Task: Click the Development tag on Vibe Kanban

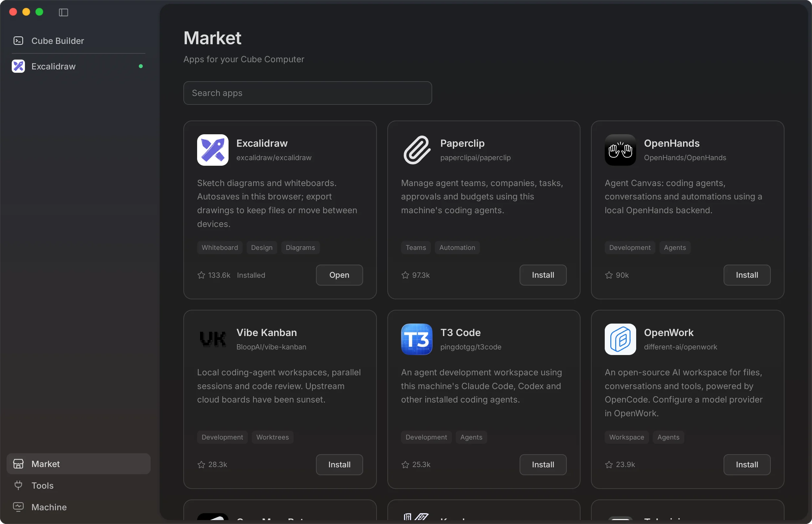Action: [222, 437]
